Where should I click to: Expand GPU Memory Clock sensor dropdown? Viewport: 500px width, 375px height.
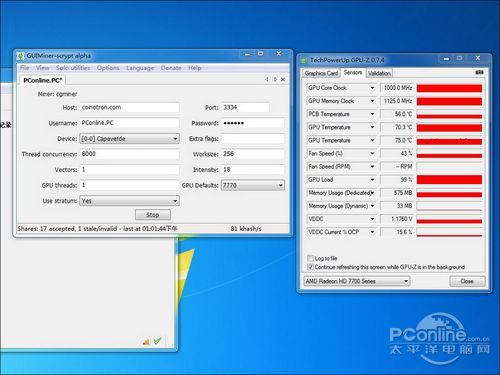click(x=372, y=101)
